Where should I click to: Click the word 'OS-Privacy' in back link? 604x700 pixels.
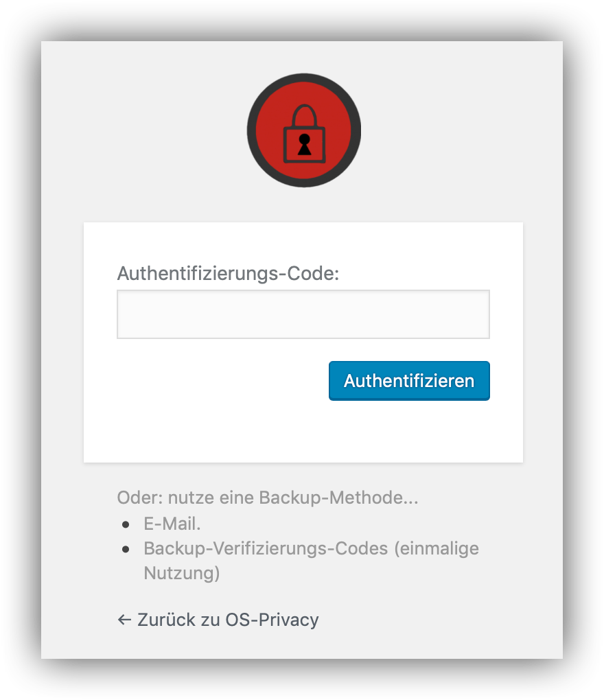point(272,620)
